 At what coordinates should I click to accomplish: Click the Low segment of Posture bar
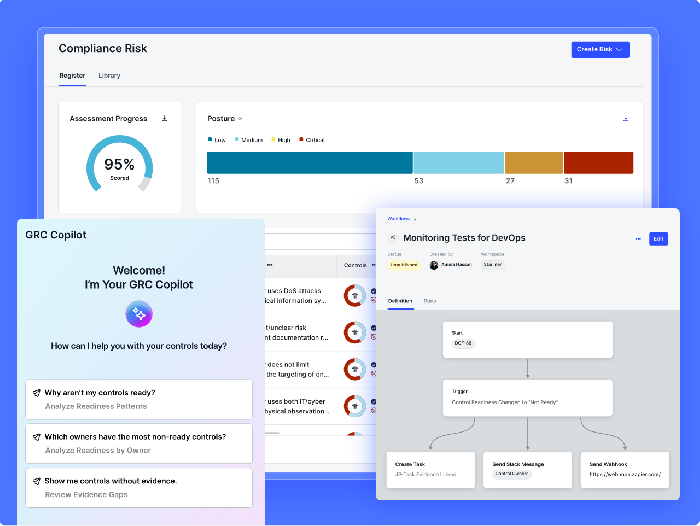coord(309,163)
